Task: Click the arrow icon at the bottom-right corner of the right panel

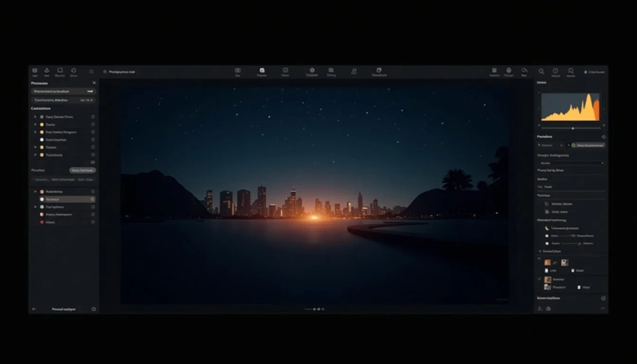Action: pos(602,309)
